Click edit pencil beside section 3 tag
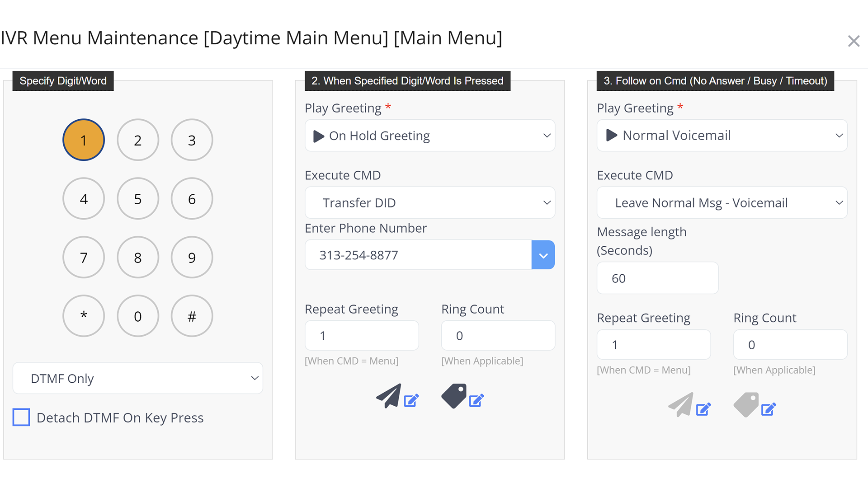868x488 pixels. point(768,409)
